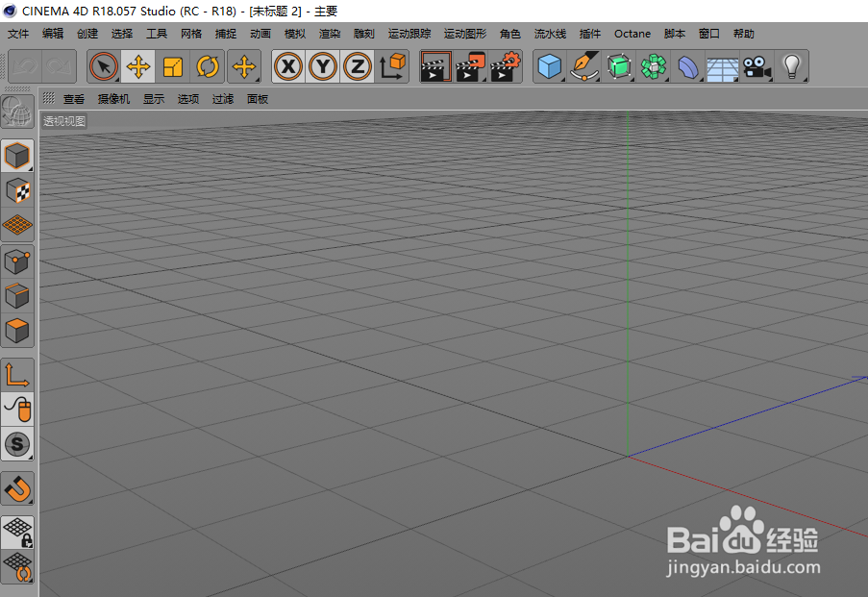868x597 pixels.
Task: Select the Live Selection arrow tool
Action: (104, 67)
